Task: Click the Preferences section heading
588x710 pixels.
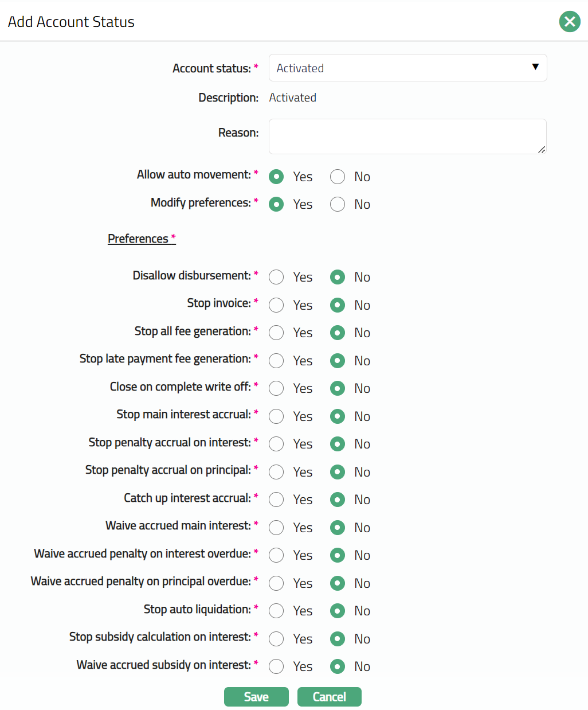Action: click(138, 239)
